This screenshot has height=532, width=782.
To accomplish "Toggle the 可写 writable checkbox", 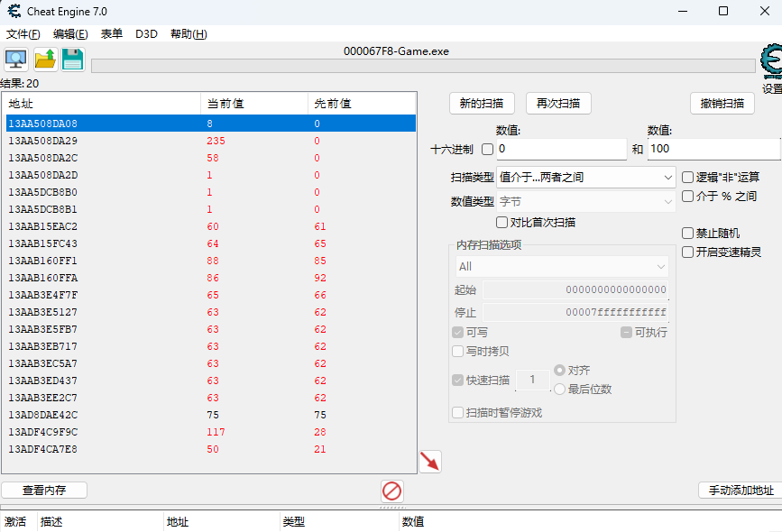I will pyautogui.click(x=457, y=332).
